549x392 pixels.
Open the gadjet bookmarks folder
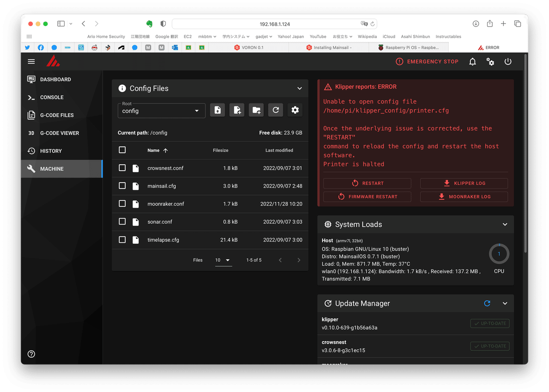(x=264, y=37)
